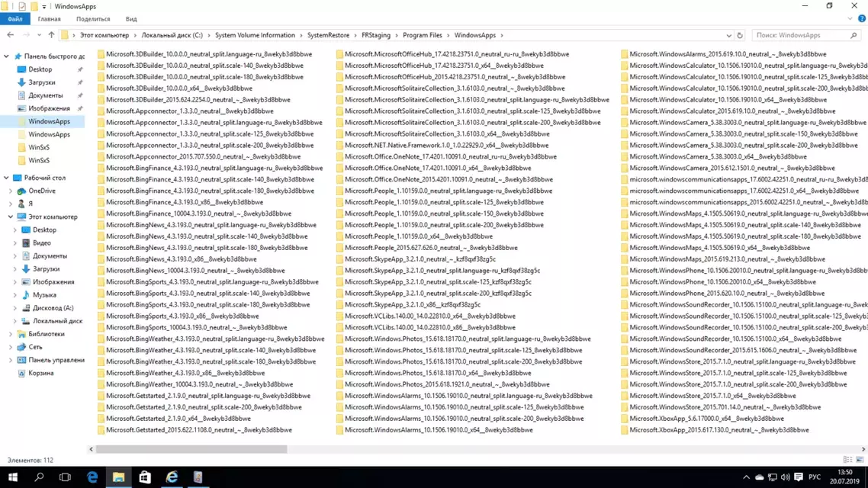Select Музыка in navigation tree
The width and height of the screenshot is (868, 488).
pos(44,295)
